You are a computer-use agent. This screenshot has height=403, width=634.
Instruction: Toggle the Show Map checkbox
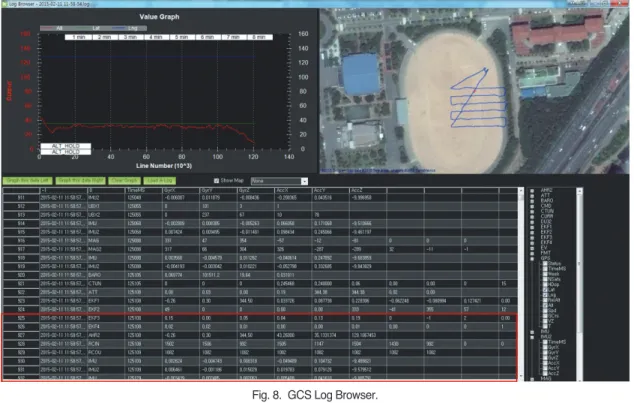[x=216, y=181]
